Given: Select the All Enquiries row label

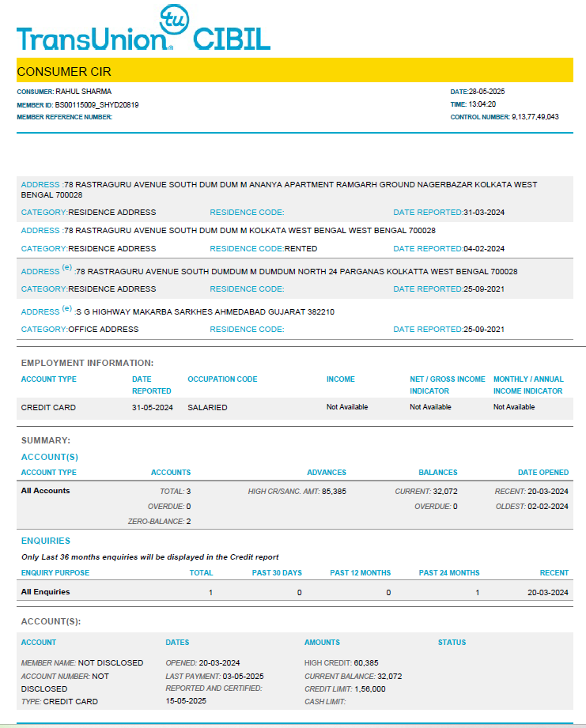Looking at the screenshot, I should [46, 592].
